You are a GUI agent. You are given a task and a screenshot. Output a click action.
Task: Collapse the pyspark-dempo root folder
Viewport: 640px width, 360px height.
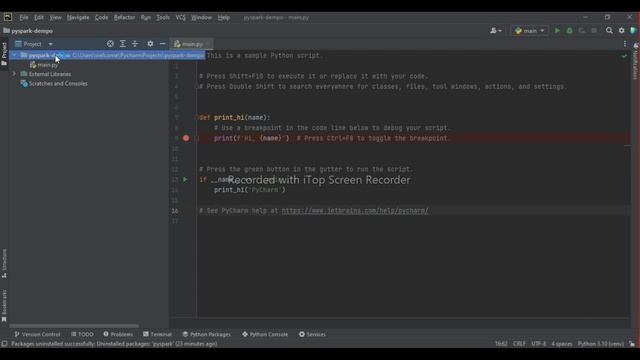pos(14,55)
